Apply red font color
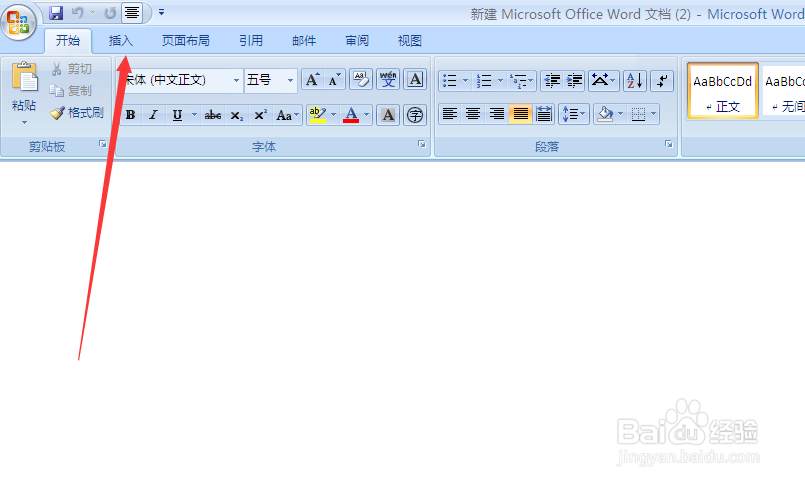The width and height of the screenshot is (805, 485). (x=351, y=115)
